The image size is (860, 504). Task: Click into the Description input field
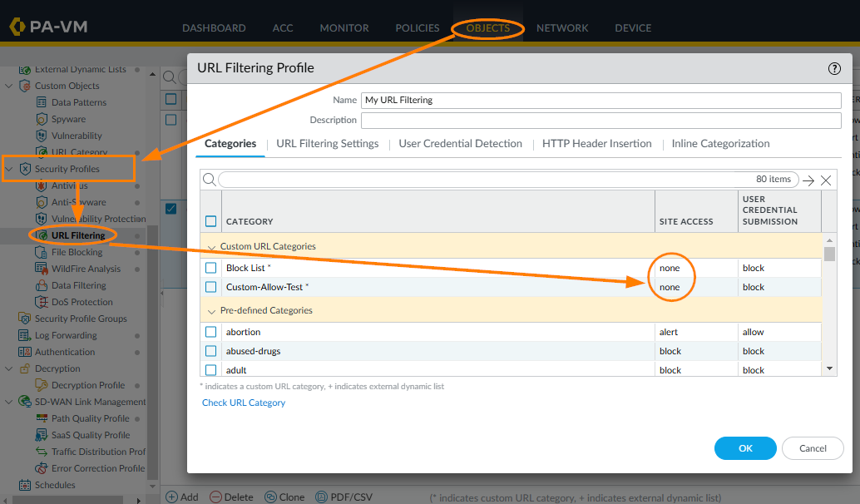click(x=601, y=121)
